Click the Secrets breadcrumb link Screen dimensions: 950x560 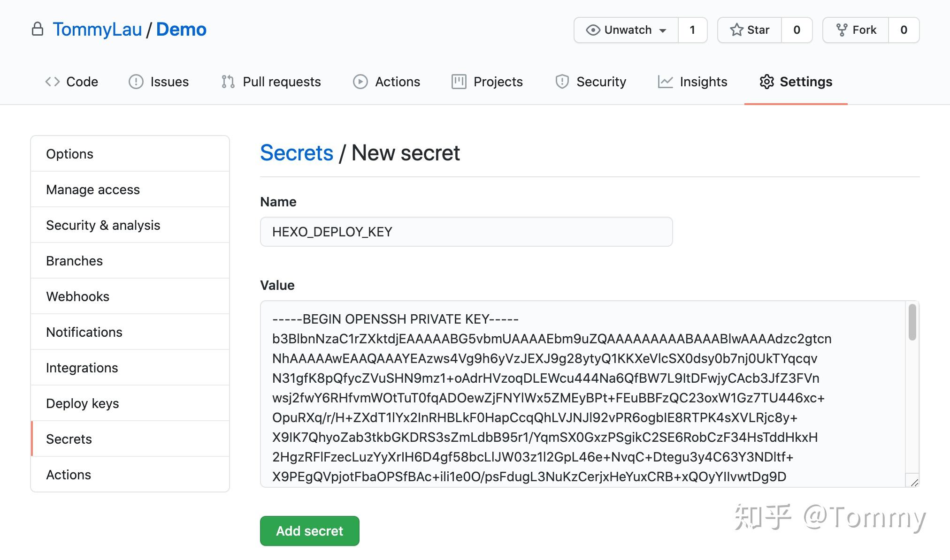click(296, 152)
